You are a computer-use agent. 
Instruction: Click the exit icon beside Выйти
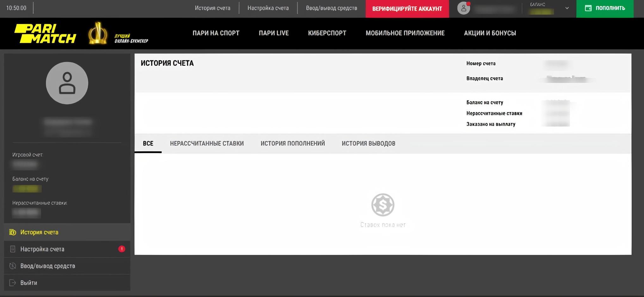click(13, 283)
